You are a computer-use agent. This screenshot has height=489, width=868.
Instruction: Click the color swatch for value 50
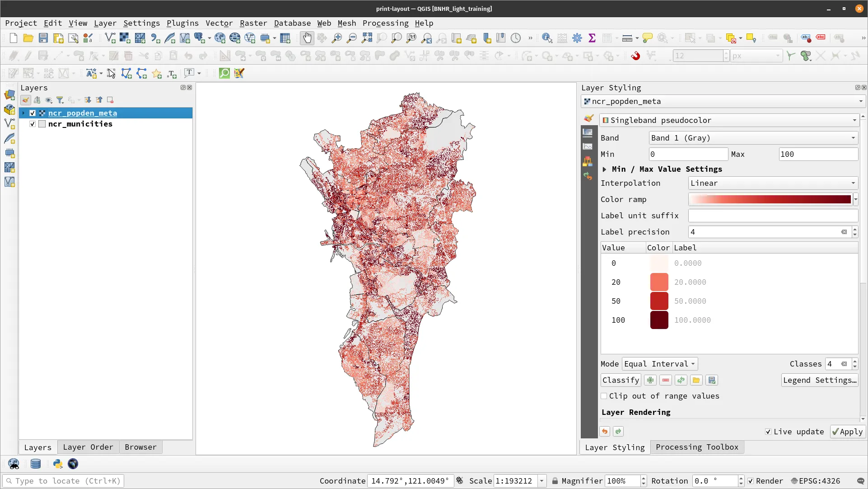point(659,301)
